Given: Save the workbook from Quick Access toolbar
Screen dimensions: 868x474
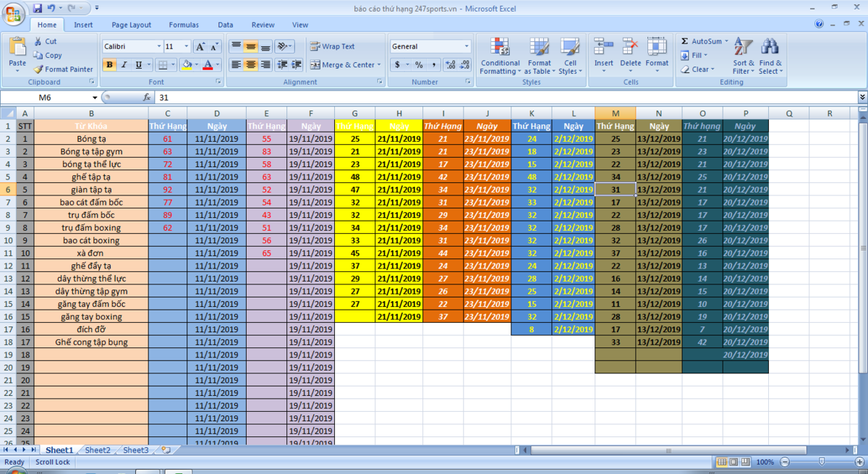Looking at the screenshot, I should [x=36, y=9].
